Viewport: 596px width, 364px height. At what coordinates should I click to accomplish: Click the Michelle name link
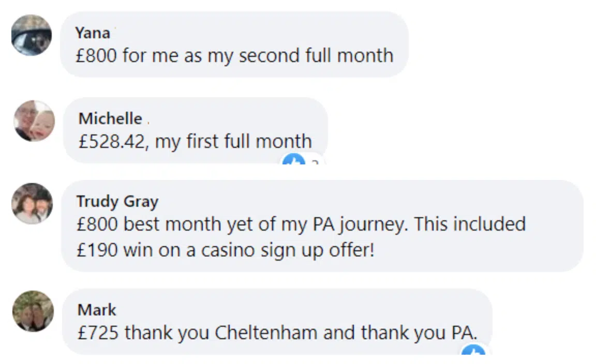110,118
